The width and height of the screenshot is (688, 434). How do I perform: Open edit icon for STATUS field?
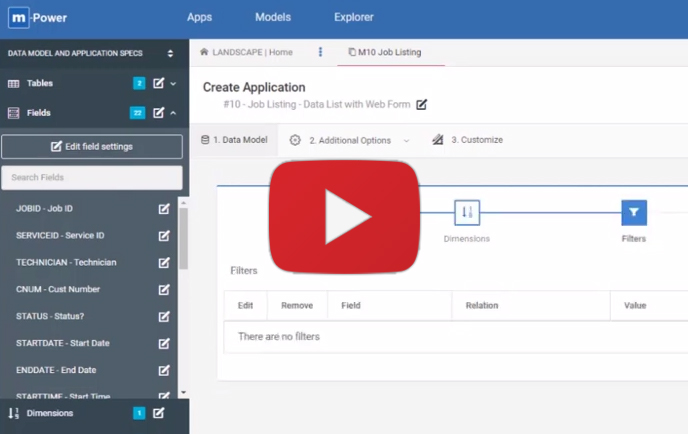tap(164, 317)
